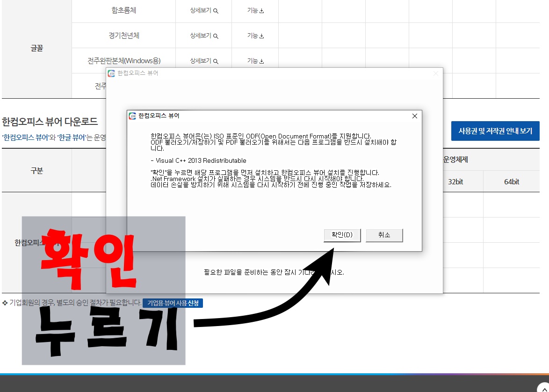Click the 32bit column header
549x392 pixels.
(x=455, y=182)
